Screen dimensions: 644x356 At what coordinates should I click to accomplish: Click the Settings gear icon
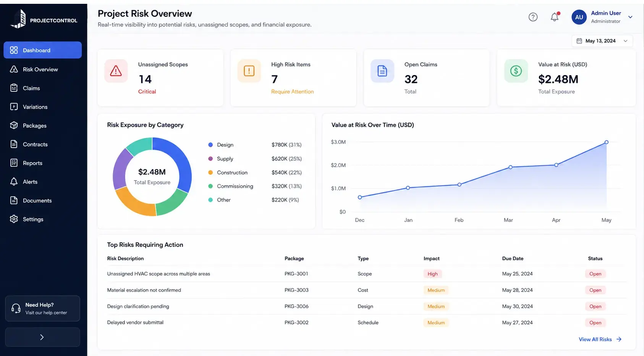pos(14,219)
